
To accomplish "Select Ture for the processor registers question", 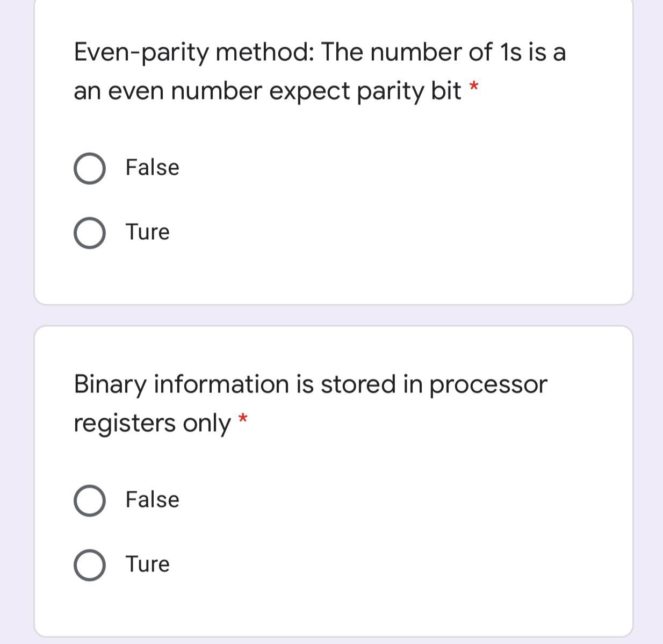I will 90,564.
